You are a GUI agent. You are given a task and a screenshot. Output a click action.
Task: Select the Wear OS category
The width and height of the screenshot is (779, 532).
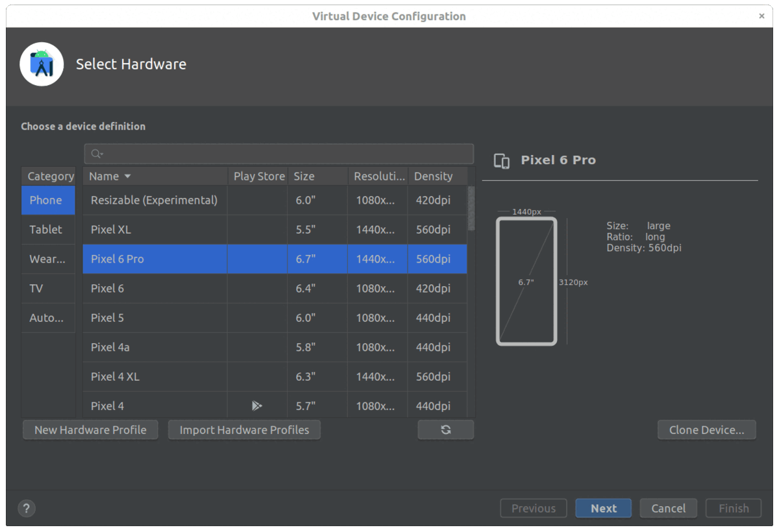(48, 259)
